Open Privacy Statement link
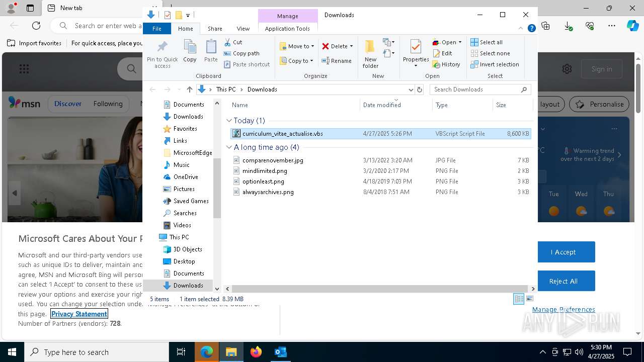Viewport: 644px width, 362px height. tap(79, 314)
